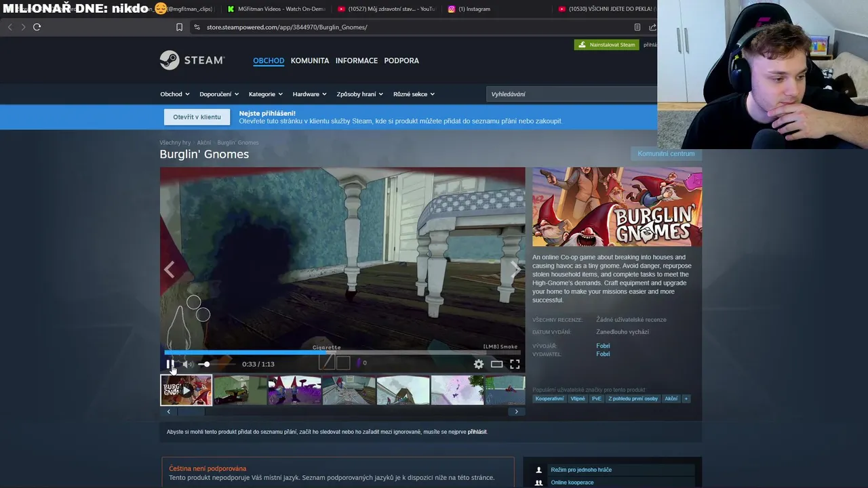The image size is (868, 488).
Task: Move the thumbnail strip left with arrow
Action: [x=169, y=411]
